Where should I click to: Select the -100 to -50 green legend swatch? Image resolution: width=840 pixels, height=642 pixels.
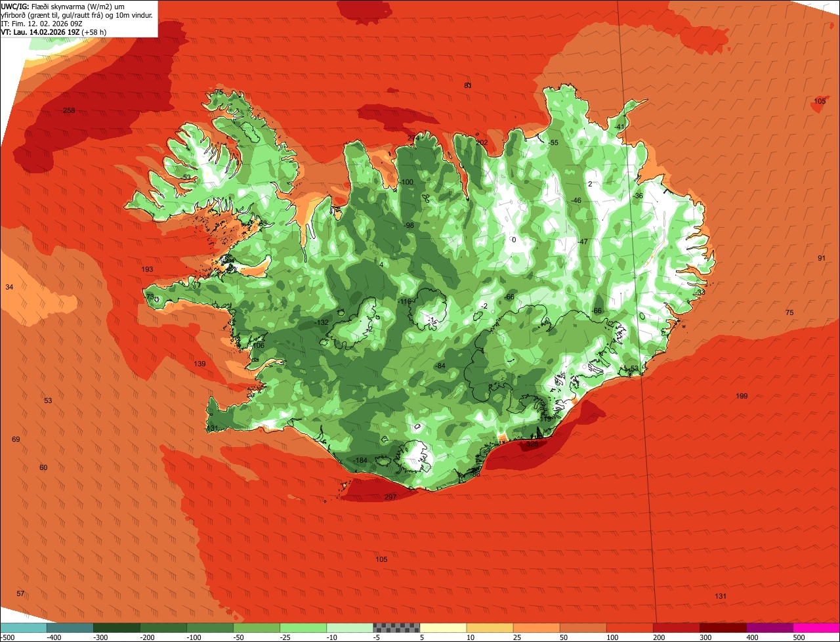coord(210,628)
